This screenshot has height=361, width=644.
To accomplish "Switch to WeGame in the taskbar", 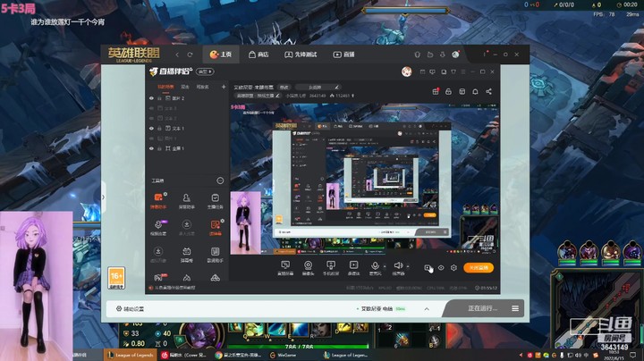I will coord(284,356).
